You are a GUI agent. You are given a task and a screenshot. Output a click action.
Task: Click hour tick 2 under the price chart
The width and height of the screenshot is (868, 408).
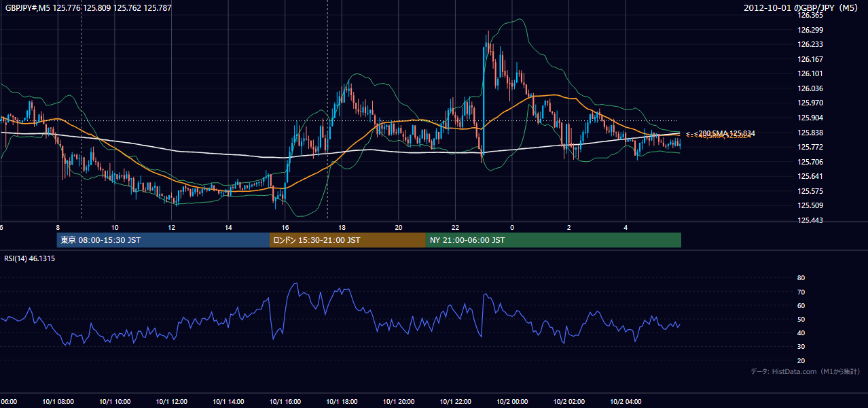tap(568, 228)
